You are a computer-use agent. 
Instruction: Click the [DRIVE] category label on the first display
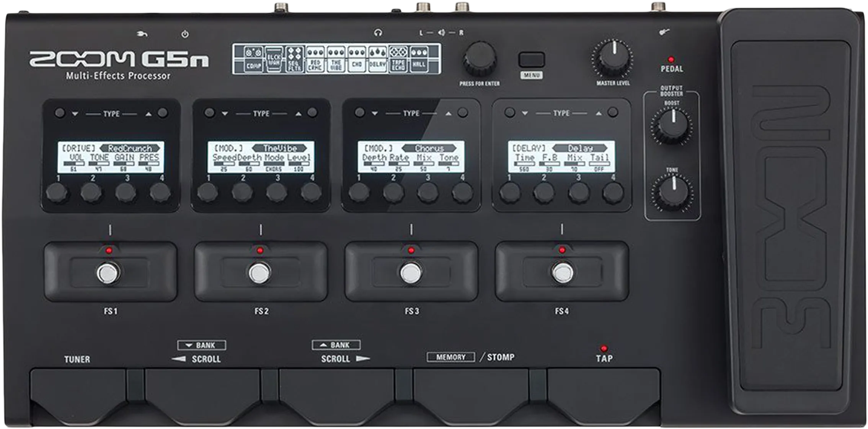point(78,148)
